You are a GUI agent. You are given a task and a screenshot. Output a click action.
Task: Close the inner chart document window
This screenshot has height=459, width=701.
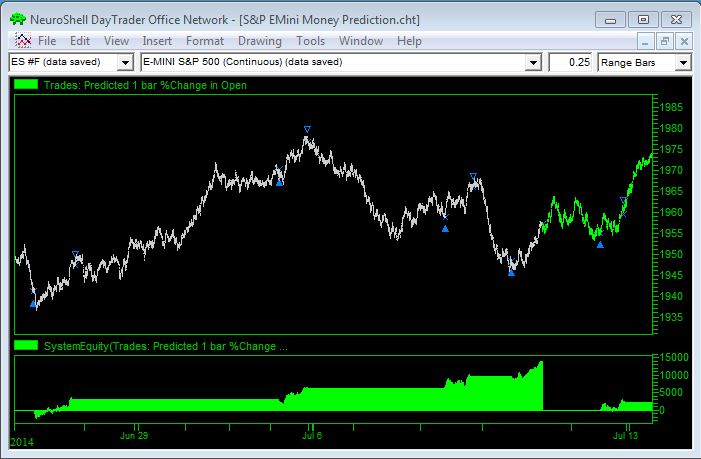(684, 42)
